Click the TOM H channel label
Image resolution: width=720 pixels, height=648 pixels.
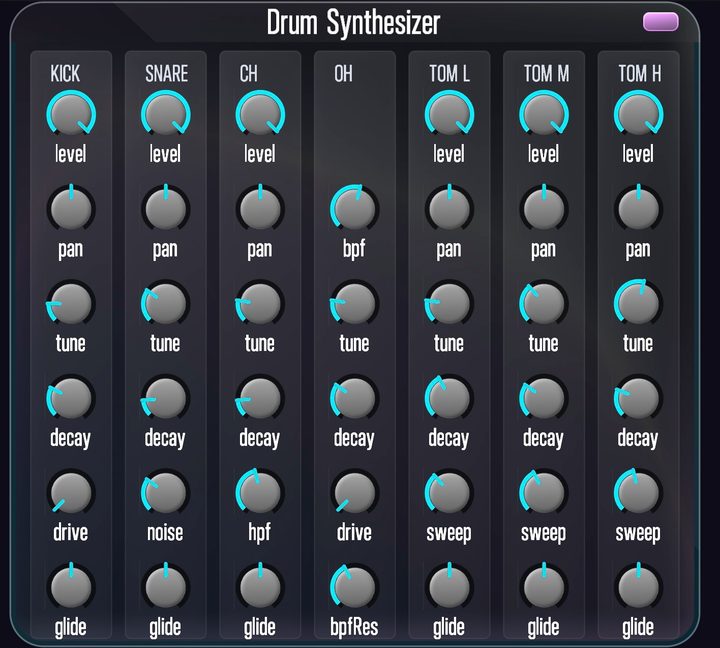640,73
